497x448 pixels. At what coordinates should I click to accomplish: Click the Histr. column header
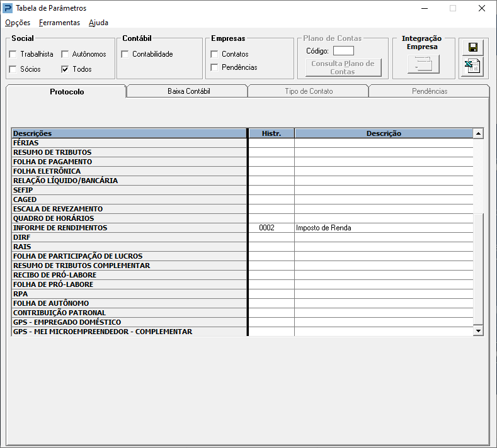click(271, 133)
